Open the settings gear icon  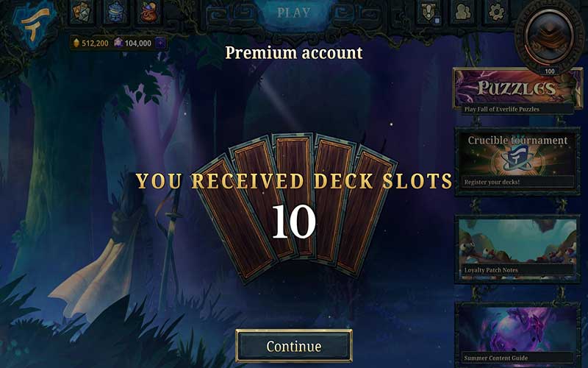coord(496,12)
